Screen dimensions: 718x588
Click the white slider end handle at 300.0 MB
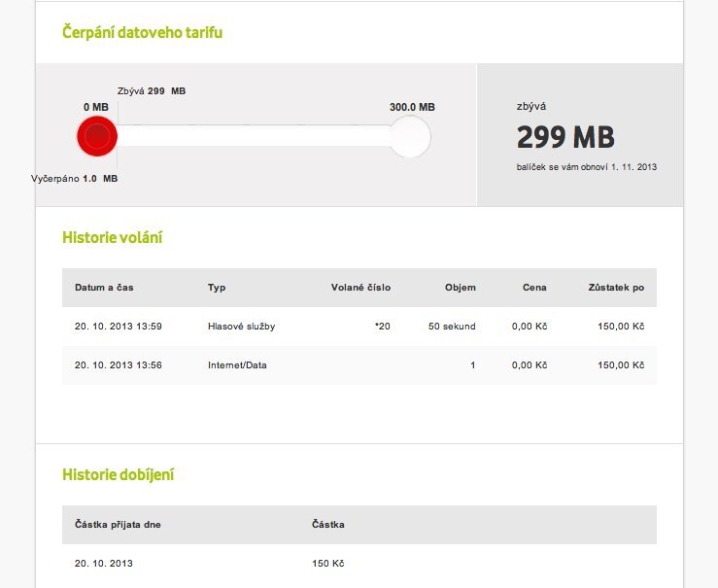[410, 137]
